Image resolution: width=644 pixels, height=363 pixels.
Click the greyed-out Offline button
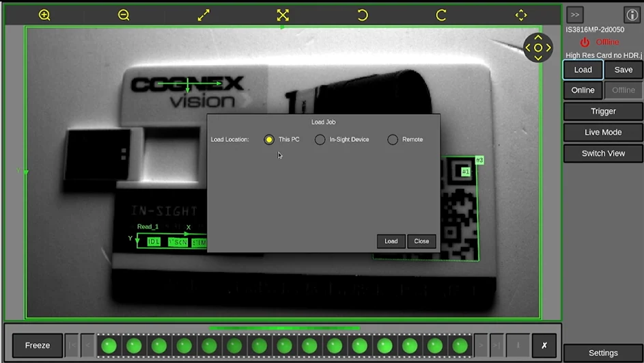[x=623, y=90]
